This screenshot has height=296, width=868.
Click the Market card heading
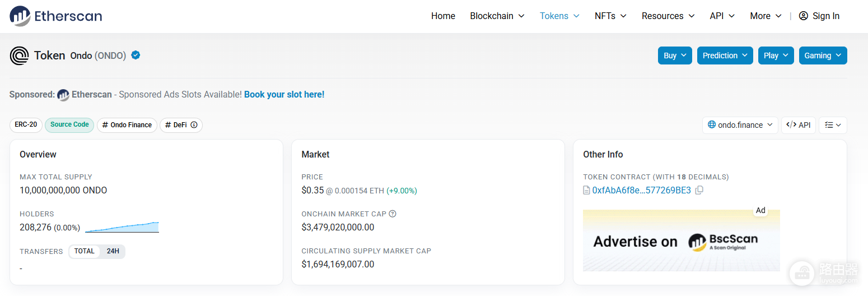(x=315, y=154)
